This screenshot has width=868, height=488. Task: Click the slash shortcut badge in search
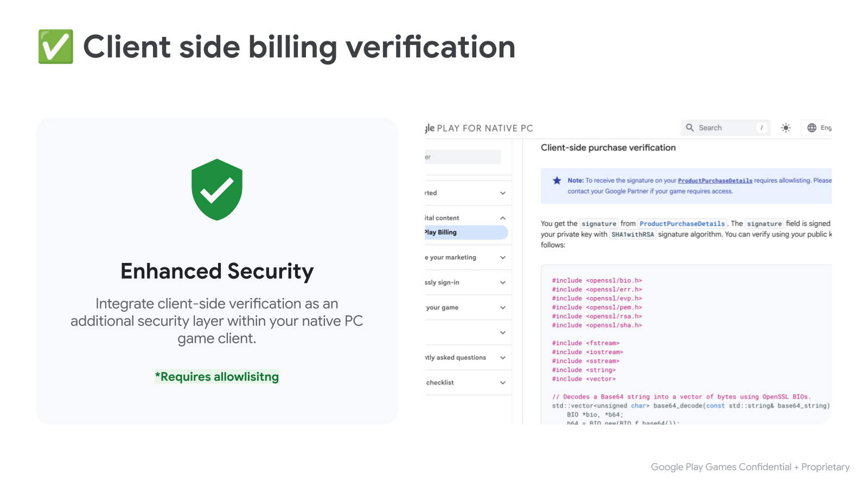[x=762, y=128]
